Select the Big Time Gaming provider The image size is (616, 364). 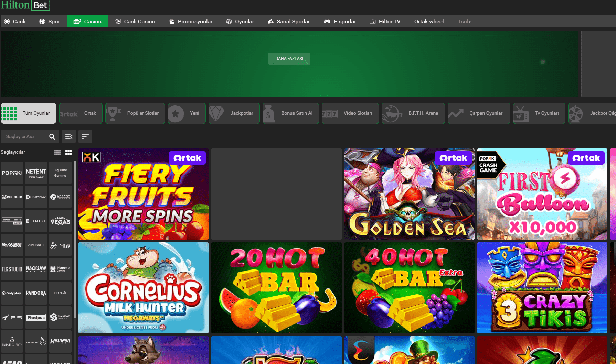point(60,173)
